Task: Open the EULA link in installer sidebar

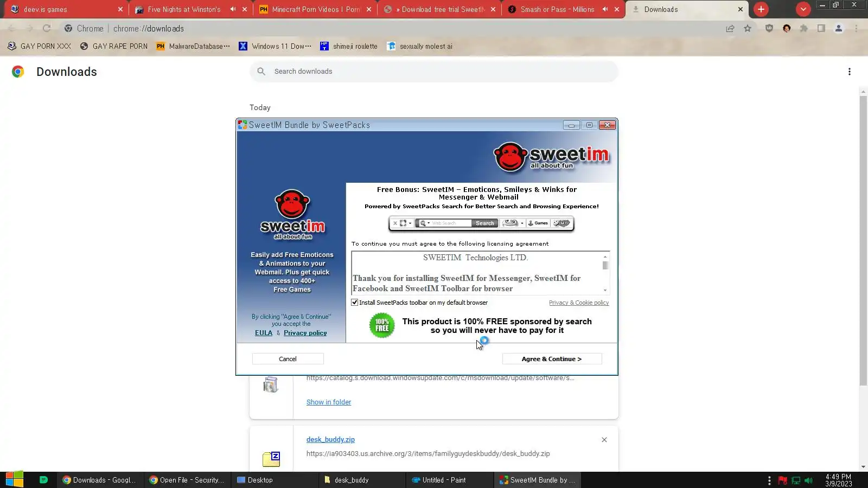Action: [x=264, y=333]
